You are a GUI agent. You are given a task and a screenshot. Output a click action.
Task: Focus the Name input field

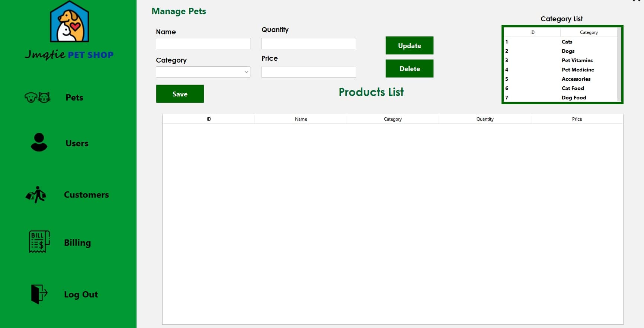203,44
